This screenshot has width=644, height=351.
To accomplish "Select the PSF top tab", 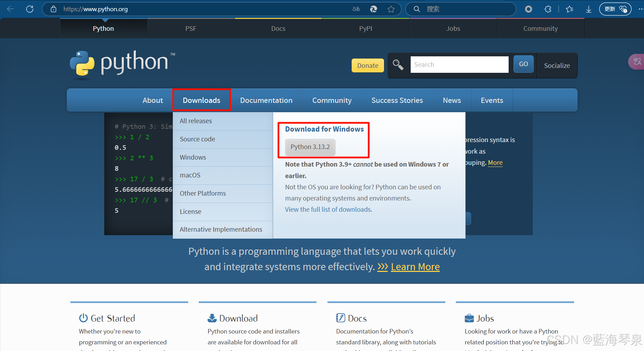I will (x=191, y=28).
